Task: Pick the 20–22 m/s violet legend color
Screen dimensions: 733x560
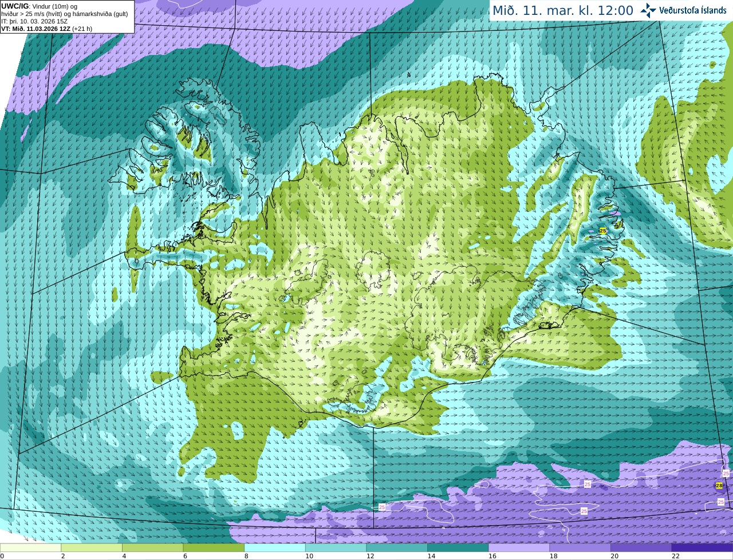Action: pyautogui.click(x=641, y=547)
